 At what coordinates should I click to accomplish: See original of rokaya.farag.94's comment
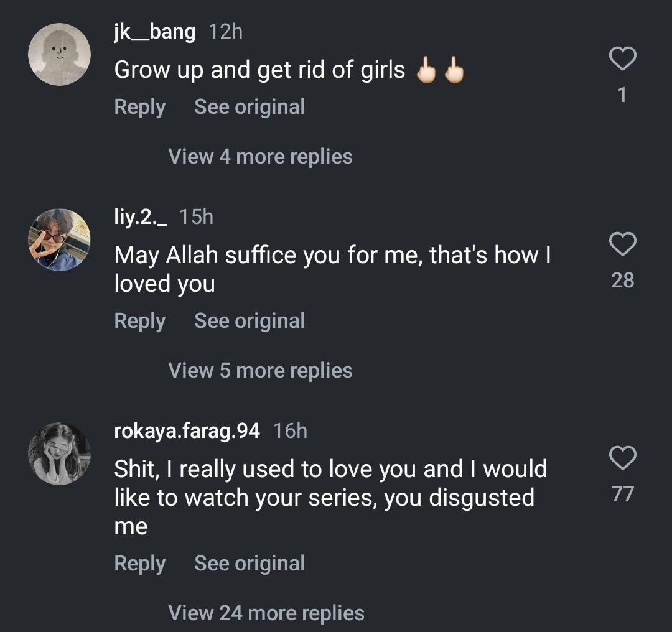click(x=250, y=564)
